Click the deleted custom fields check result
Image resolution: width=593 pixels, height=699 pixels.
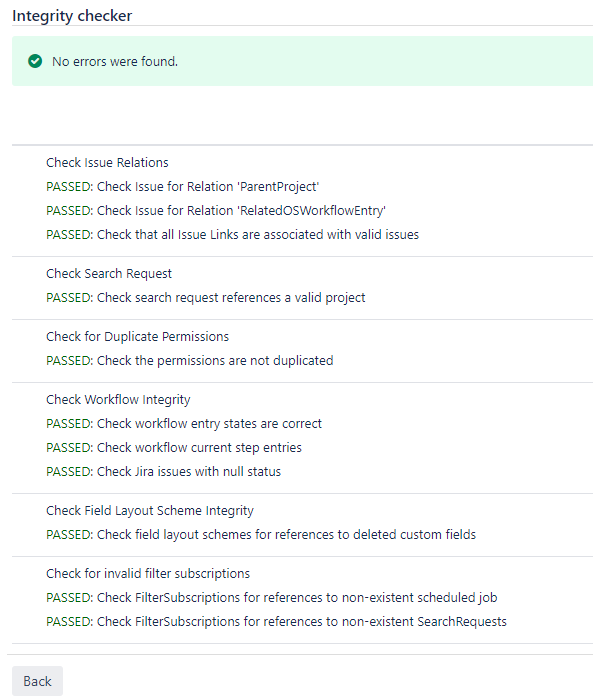[x=261, y=535]
